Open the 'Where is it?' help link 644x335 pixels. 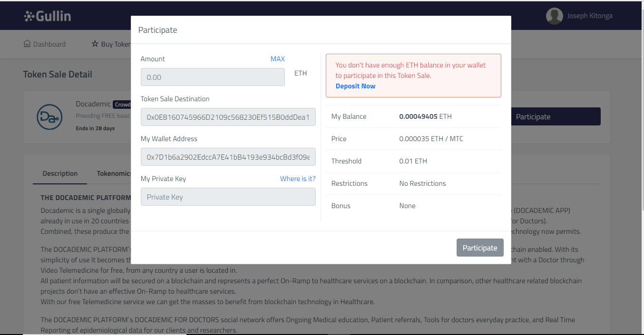pos(298,179)
